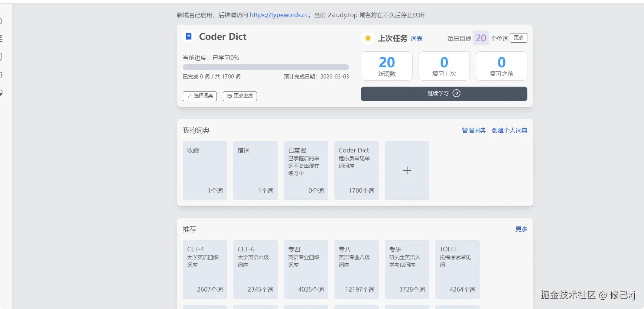Open the CET-4 recommended dictionary card
644x309 pixels.
(x=205, y=270)
